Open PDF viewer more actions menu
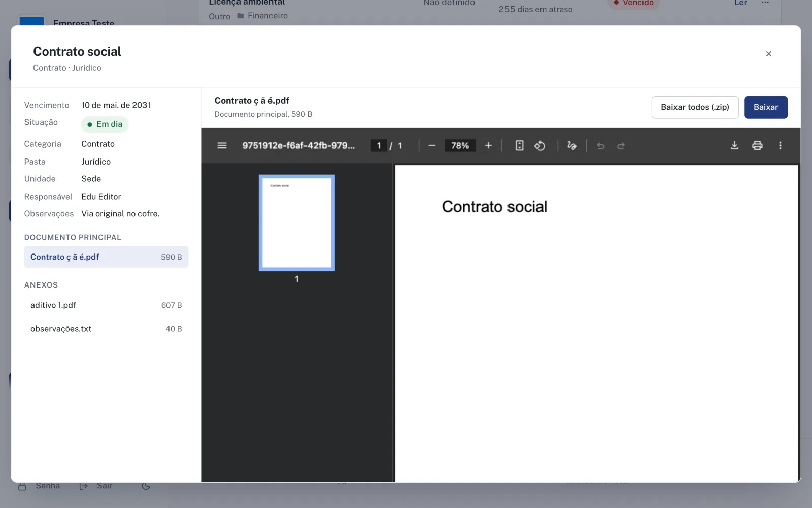 click(780, 146)
